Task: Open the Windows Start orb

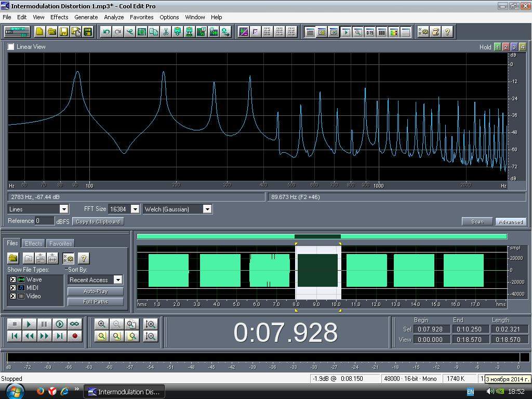Action: [x=14, y=392]
